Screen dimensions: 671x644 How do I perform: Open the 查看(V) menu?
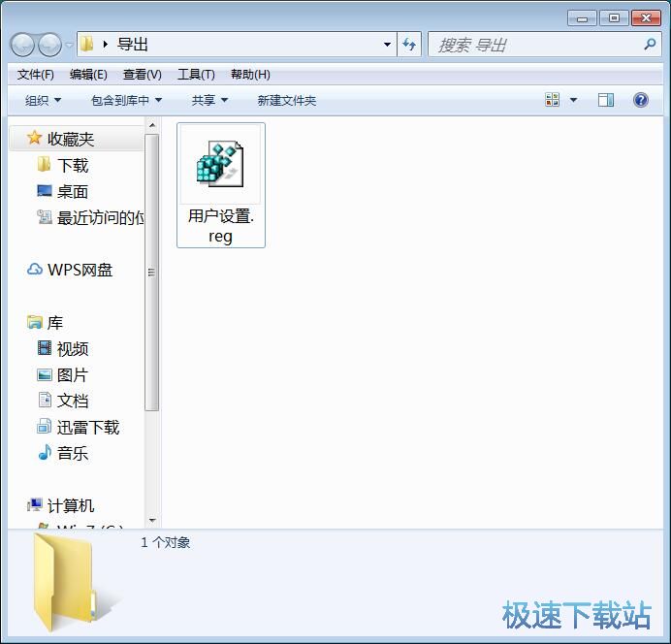point(143,75)
